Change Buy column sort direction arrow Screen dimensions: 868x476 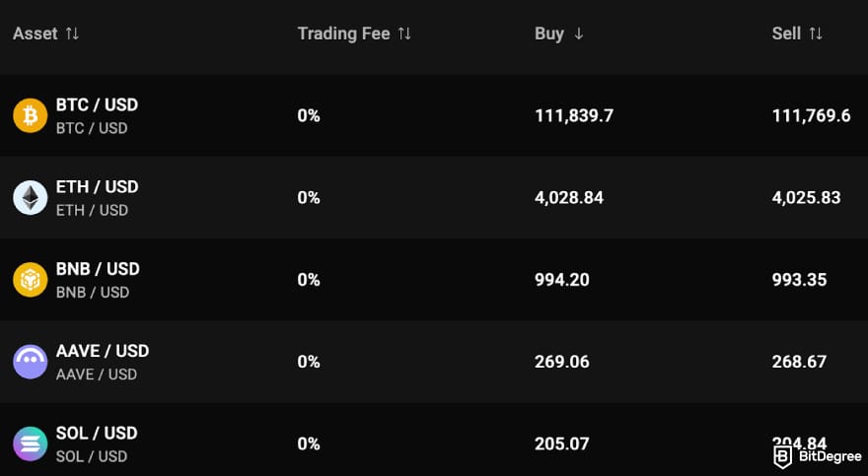pos(578,34)
